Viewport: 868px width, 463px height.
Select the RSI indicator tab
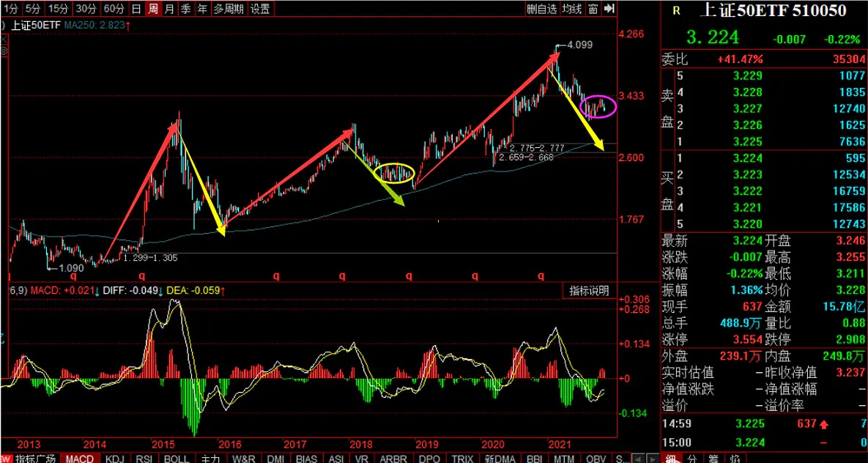click(x=144, y=458)
